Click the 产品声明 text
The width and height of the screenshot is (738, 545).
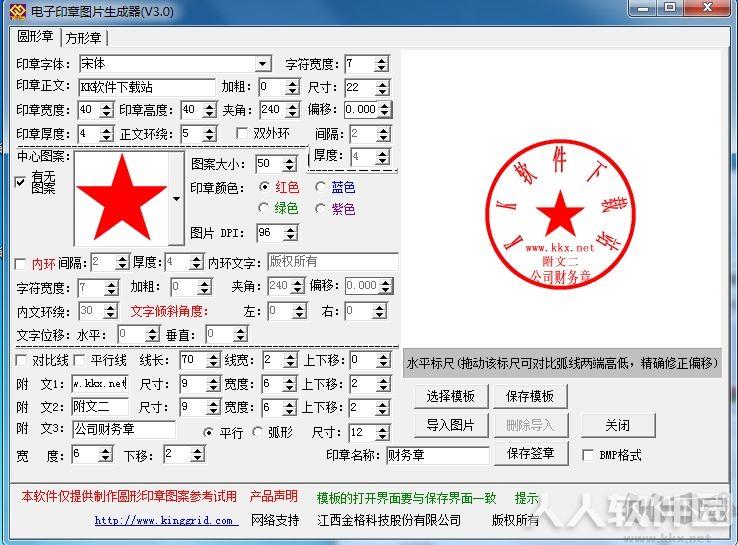tap(273, 497)
